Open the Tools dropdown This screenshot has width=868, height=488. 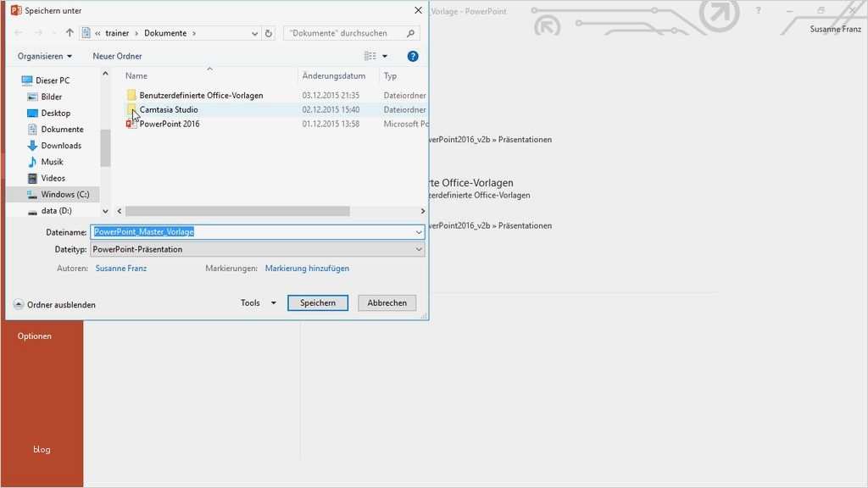coord(258,302)
